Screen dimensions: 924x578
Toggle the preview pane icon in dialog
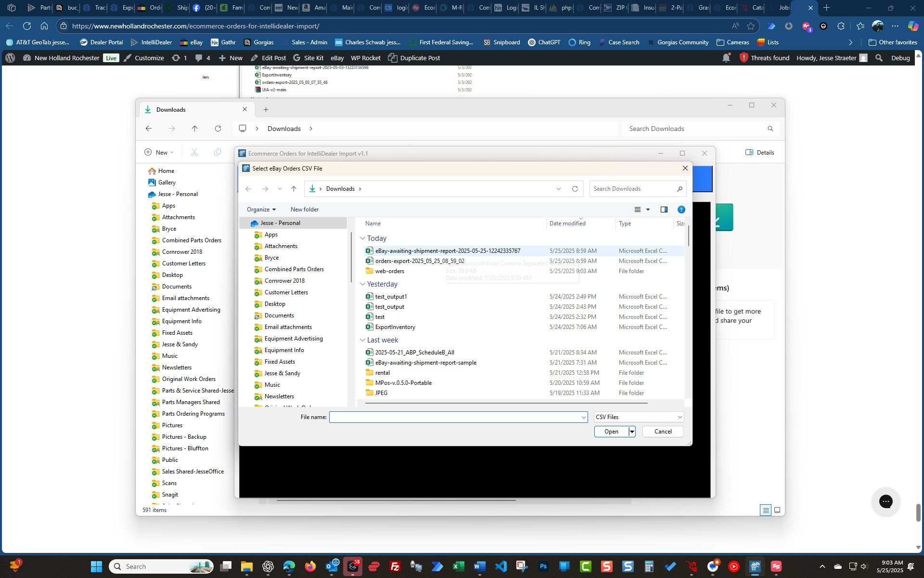coord(664,210)
